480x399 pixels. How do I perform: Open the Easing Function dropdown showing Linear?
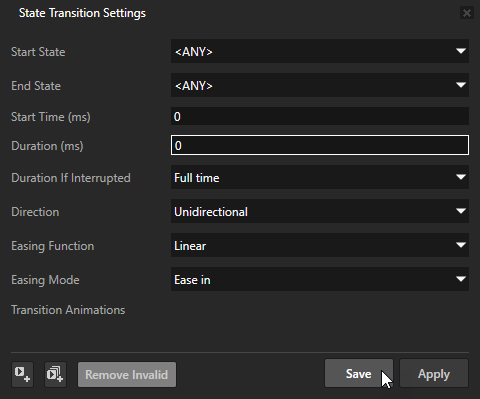[320, 245]
